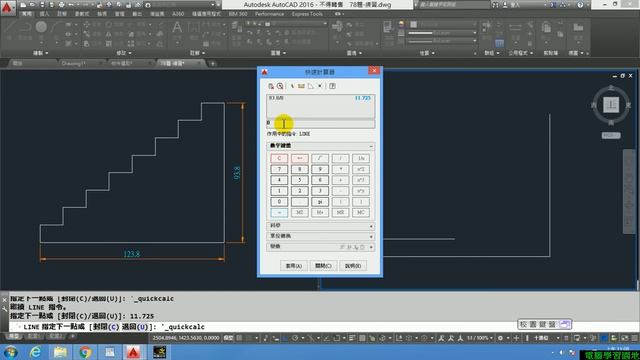Image resolution: width=640 pixels, height=360 pixels.
Task: Click the Group icon in groups panel
Action: click(487, 27)
